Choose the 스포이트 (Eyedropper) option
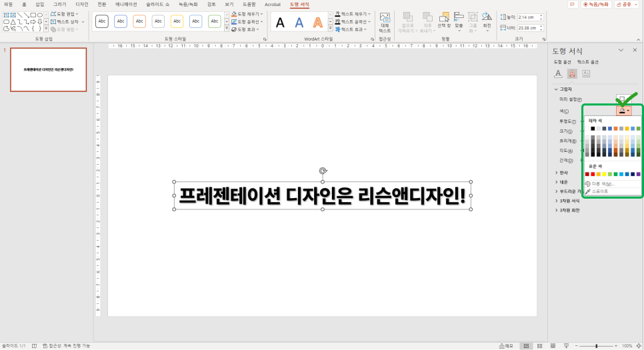 click(x=597, y=191)
